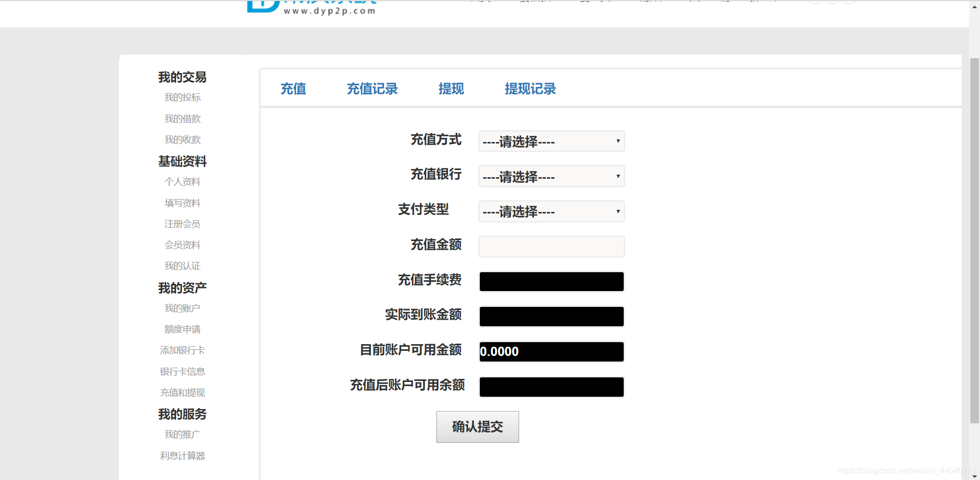This screenshot has width=980, height=480.
Task: Go to 我的投标 in sidebar
Action: pyautogui.click(x=182, y=98)
